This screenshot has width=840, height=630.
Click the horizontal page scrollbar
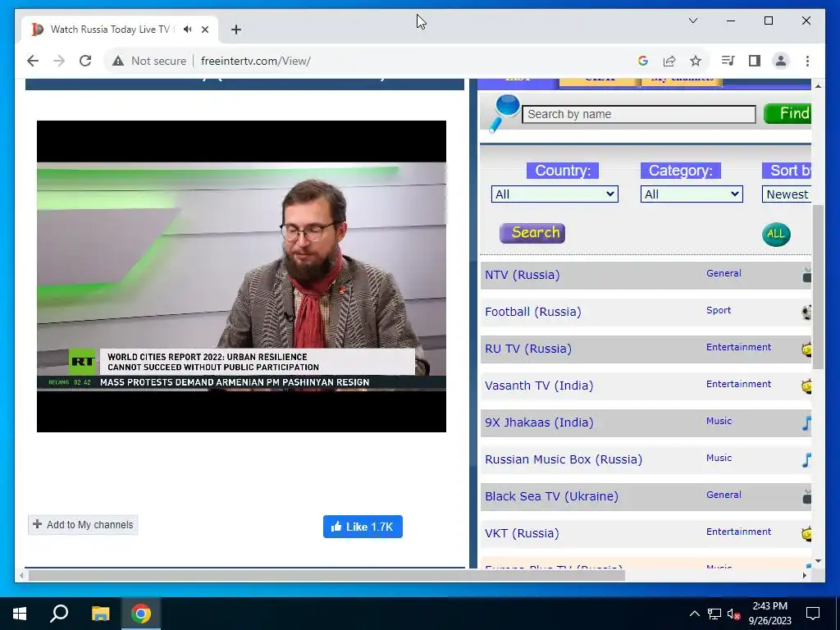[x=326, y=576]
